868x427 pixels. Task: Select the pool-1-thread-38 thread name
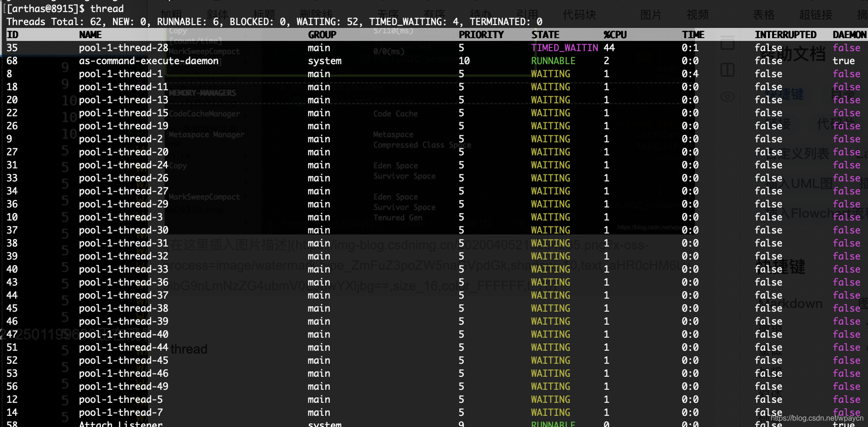coord(124,308)
